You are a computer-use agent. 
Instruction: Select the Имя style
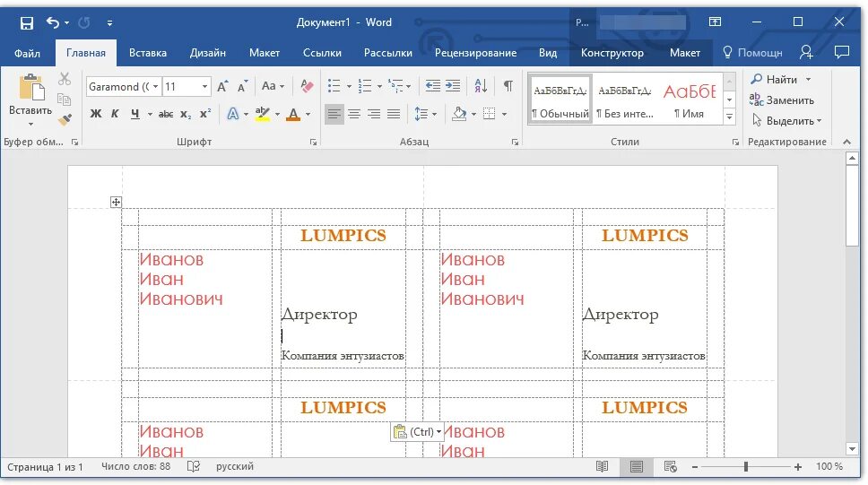690,100
